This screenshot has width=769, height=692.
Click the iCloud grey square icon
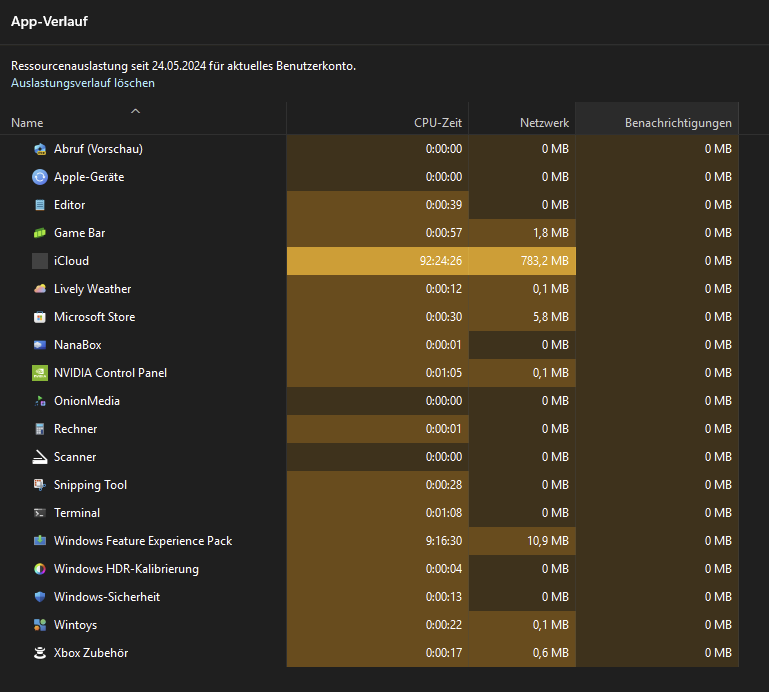point(40,261)
